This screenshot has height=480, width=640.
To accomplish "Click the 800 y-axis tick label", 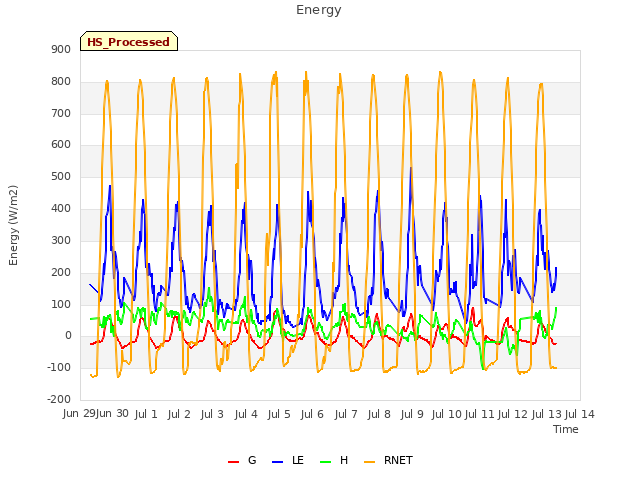I will pyautogui.click(x=61, y=82).
